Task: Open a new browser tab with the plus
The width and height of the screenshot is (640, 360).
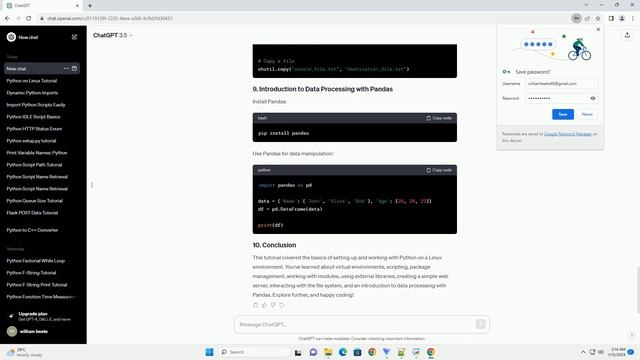Action: pos(90,6)
